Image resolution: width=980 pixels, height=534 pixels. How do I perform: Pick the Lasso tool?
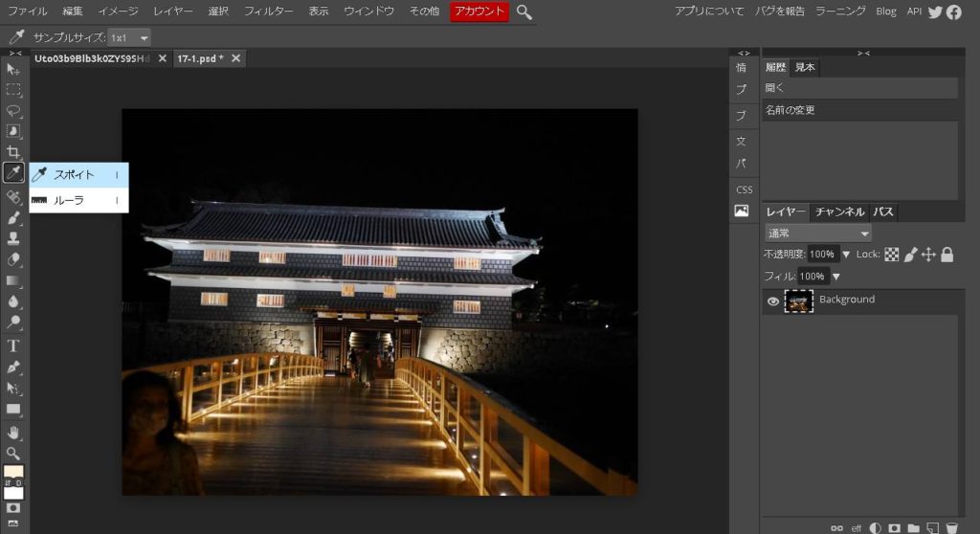point(13,110)
